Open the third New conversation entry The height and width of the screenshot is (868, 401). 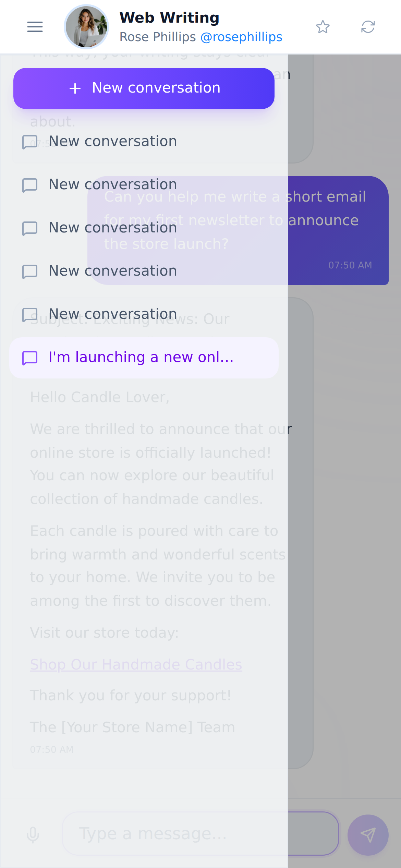tap(144, 228)
